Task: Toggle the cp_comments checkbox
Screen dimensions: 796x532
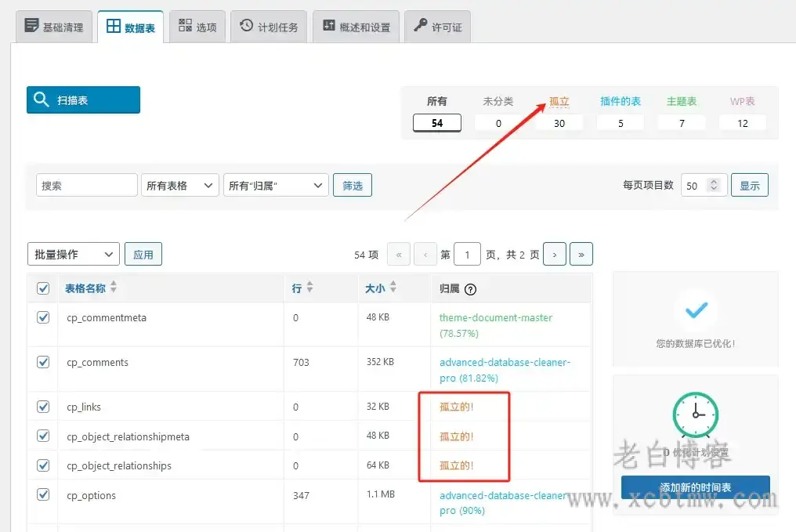Action: click(x=42, y=363)
